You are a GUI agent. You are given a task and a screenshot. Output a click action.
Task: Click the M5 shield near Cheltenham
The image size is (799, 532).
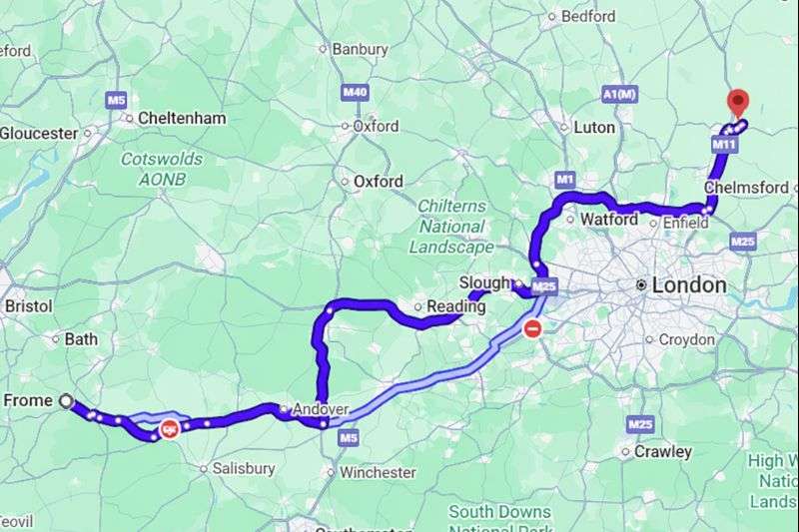116,100
